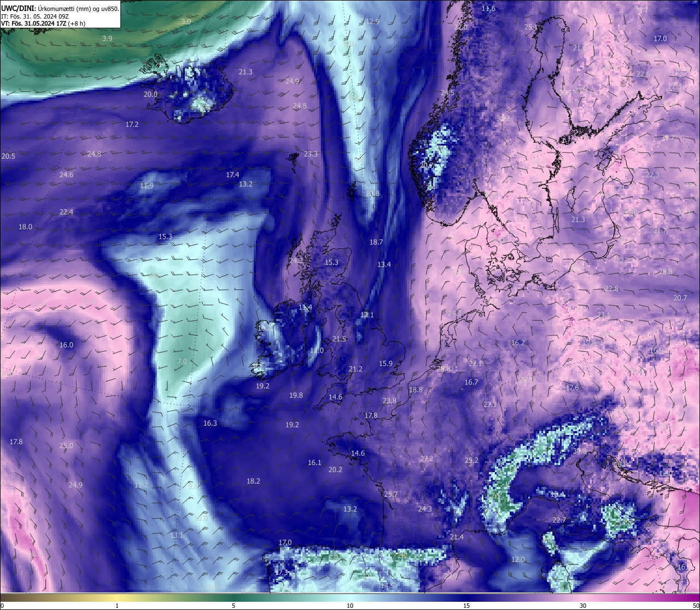Screen dimensions: 700x610
Task: Click the colour scale tick labelled 50
Action: tap(696, 606)
